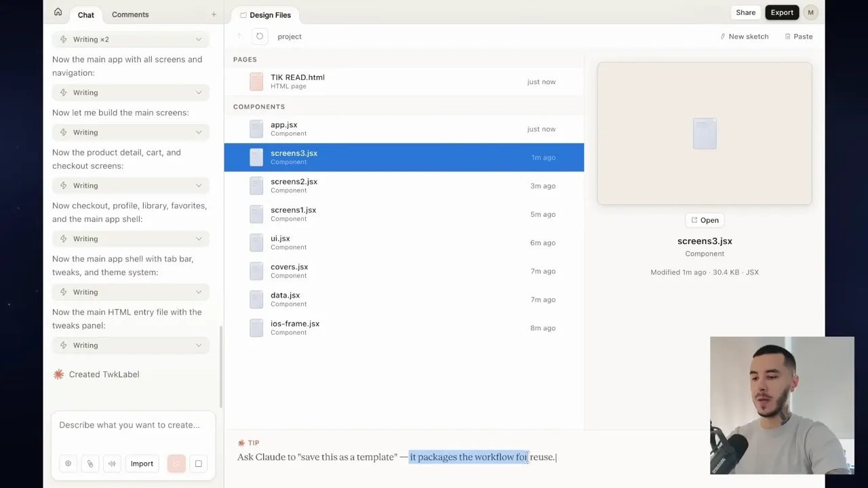Switch to the Comments tab

pos(130,14)
